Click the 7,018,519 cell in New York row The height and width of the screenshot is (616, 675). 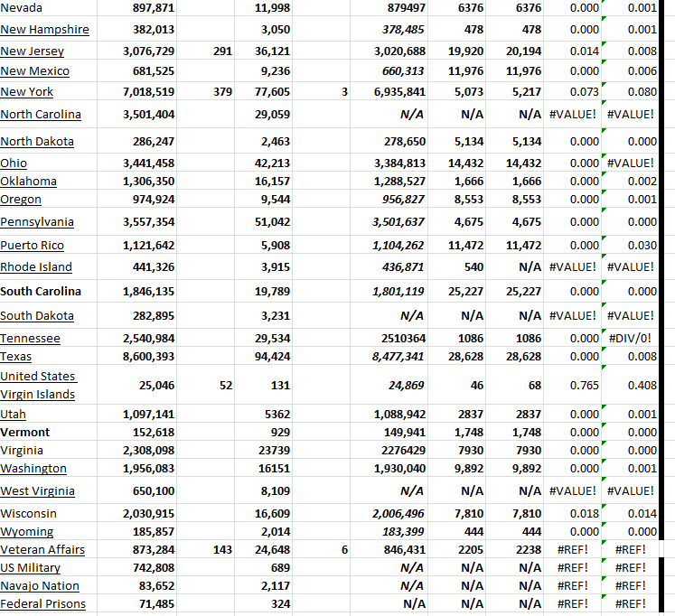pyautogui.click(x=148, y=91)
